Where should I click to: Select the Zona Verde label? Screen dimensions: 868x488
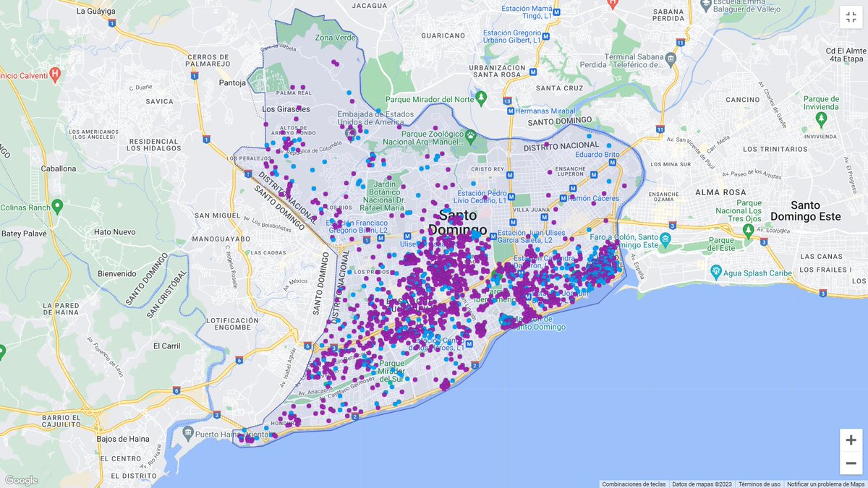[334, 37]
